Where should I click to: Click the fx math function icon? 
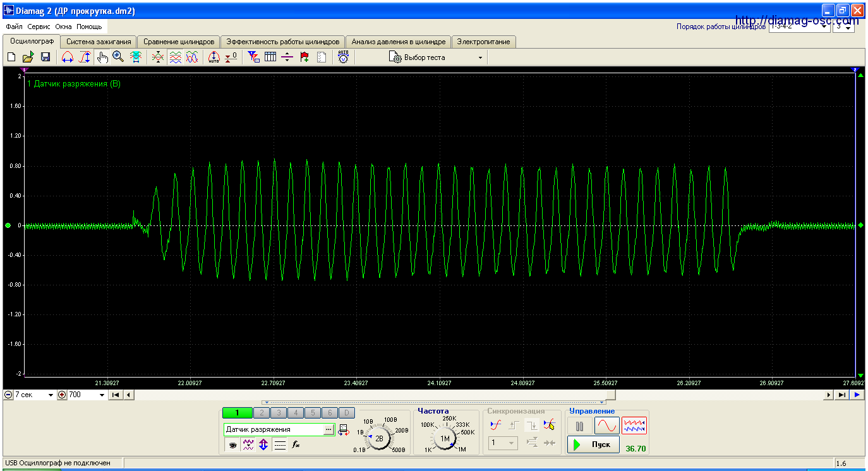click(296, 444)
